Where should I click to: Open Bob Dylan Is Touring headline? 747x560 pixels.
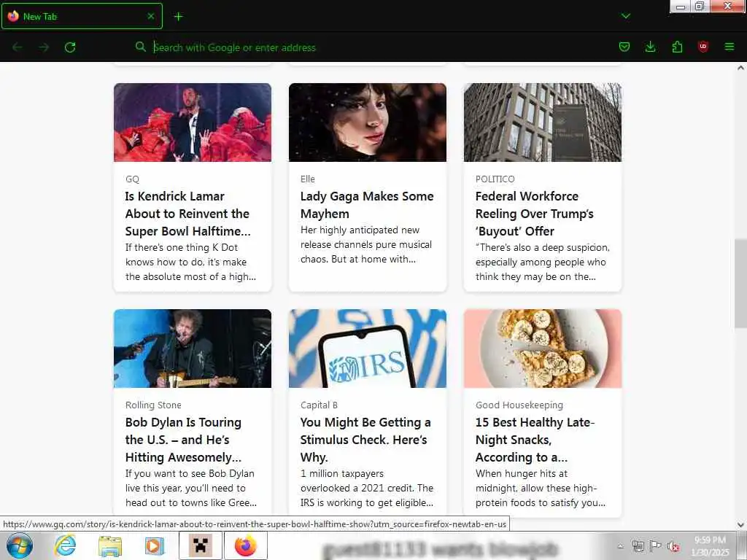click(183, 440)
